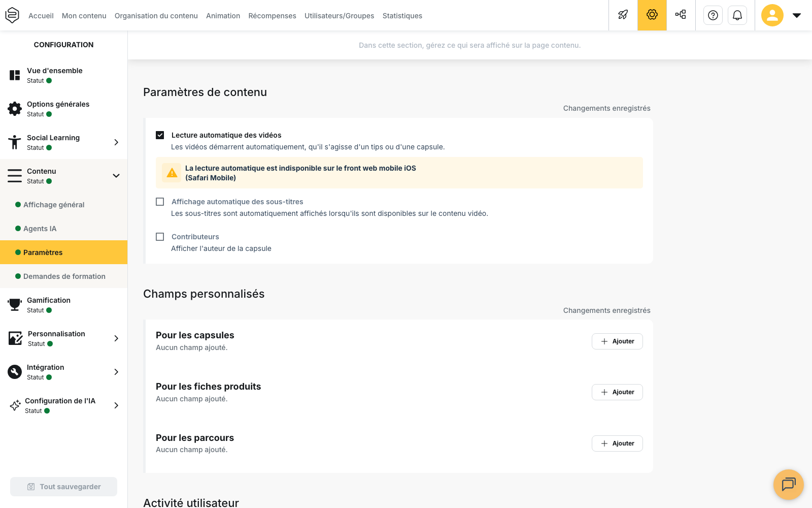The height and width of the screenshot is (508, 812).
Task: Open the workflow diagram icon in the top bar
Action: (x=681, y=15)
